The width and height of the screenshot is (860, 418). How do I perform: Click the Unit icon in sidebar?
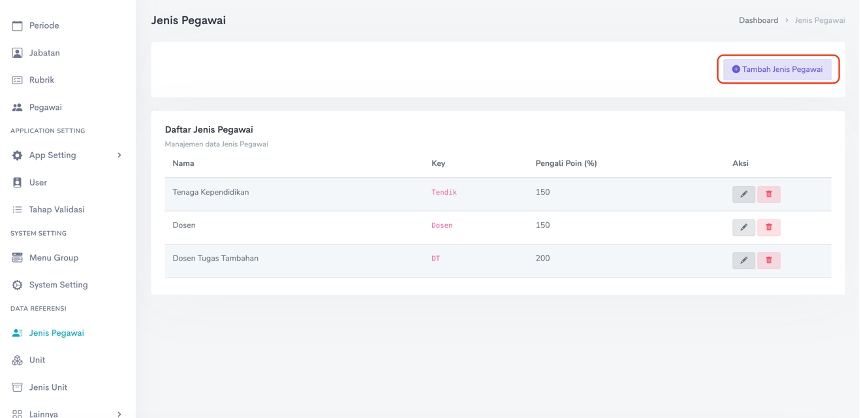coord(17,360)
